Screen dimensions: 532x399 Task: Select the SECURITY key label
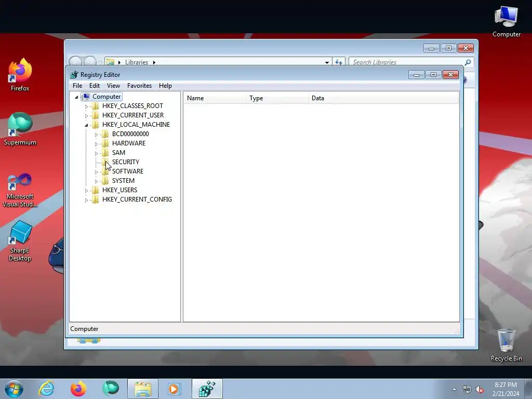pyautogui.click(x=126, y=162)
